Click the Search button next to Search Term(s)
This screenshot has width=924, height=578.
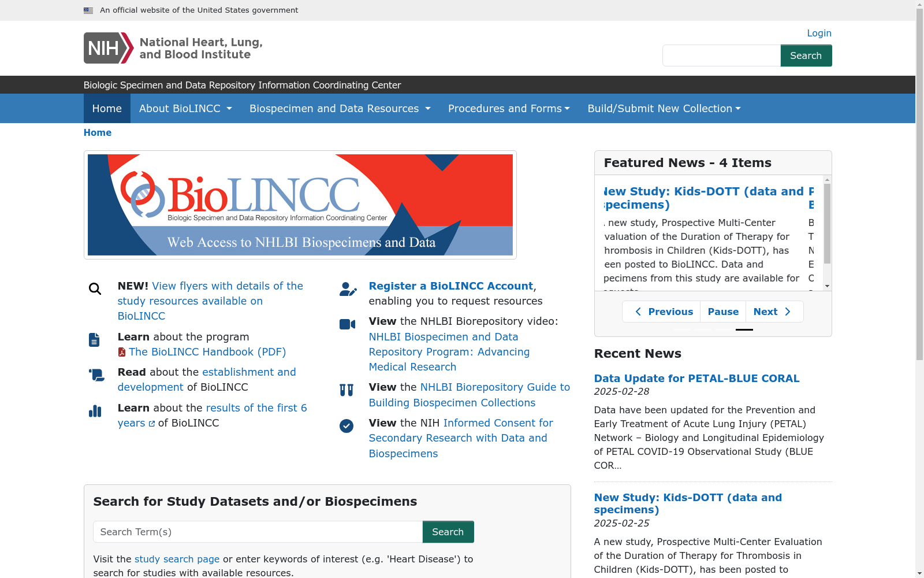click(x=448, y=532)
